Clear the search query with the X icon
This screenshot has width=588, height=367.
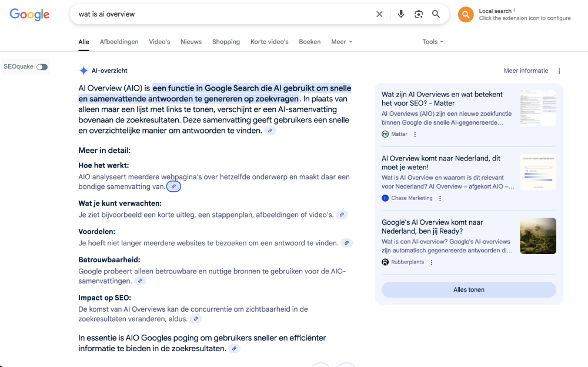click(379, 14)
